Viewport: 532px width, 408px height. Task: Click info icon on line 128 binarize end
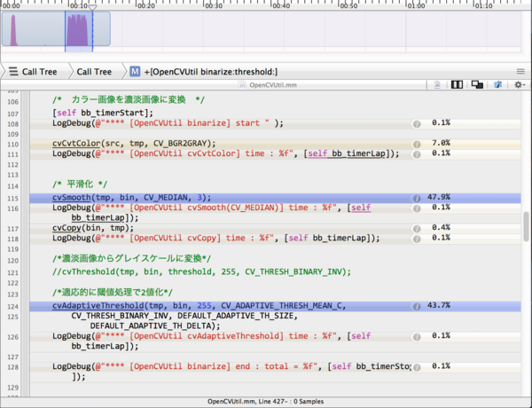point(417,367)
